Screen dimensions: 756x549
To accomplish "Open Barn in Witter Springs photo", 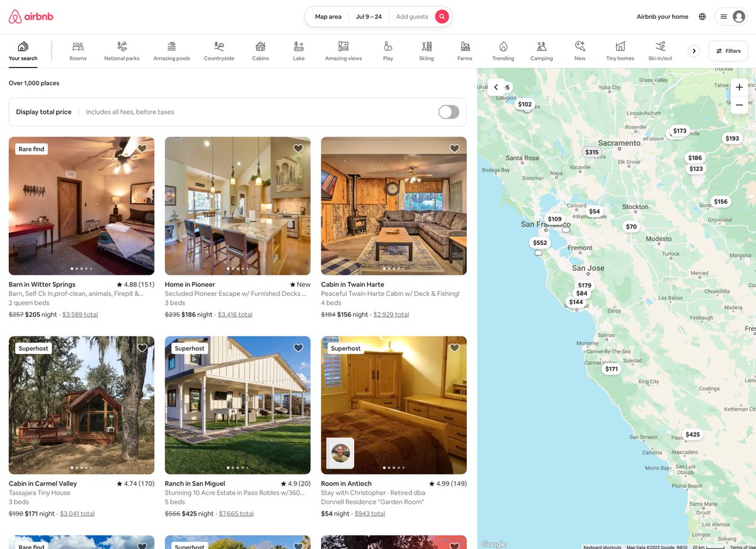I will 81,206.
